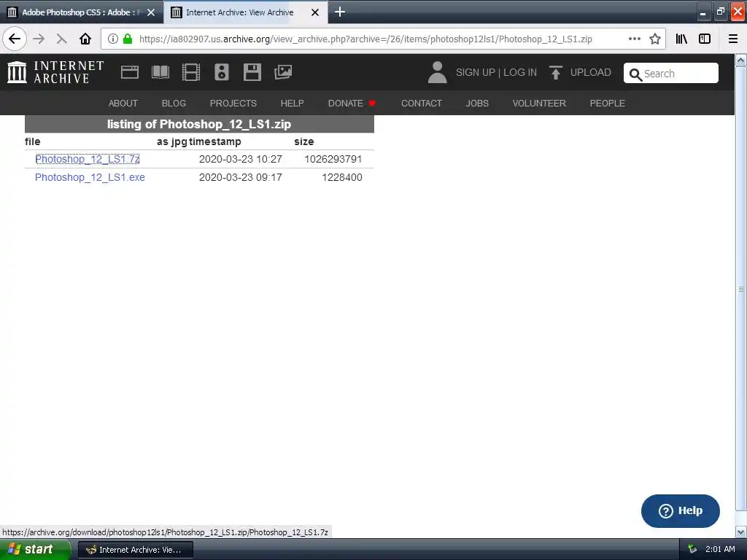Close the Internet Archive: View Archive tab

315,12
